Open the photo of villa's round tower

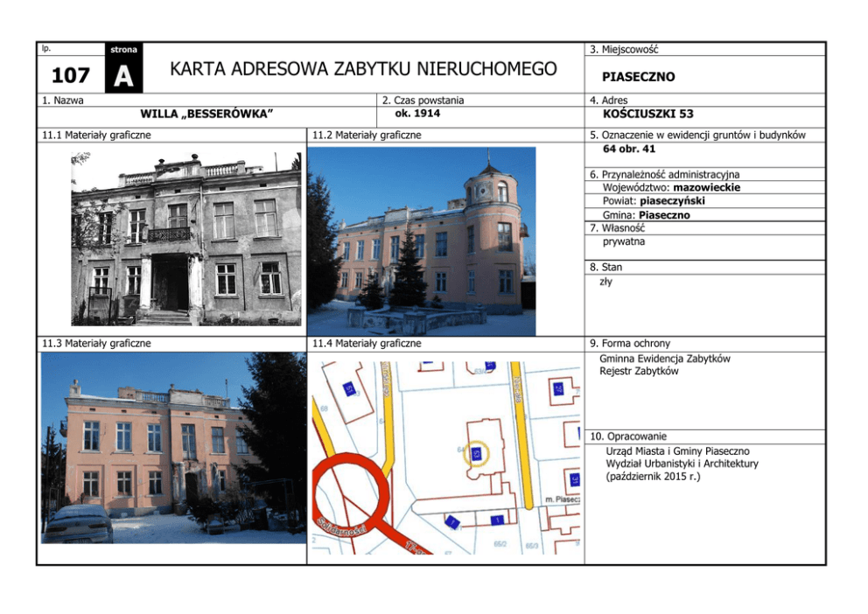point(422,241)
